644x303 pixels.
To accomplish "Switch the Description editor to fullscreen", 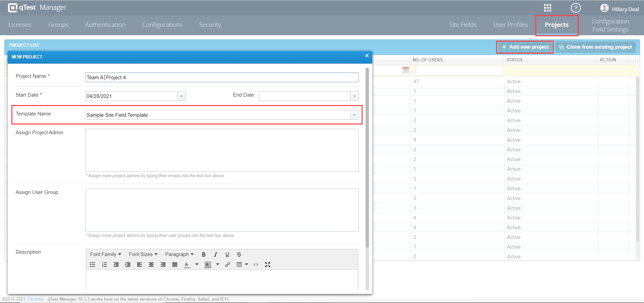I will click(267, 265).
